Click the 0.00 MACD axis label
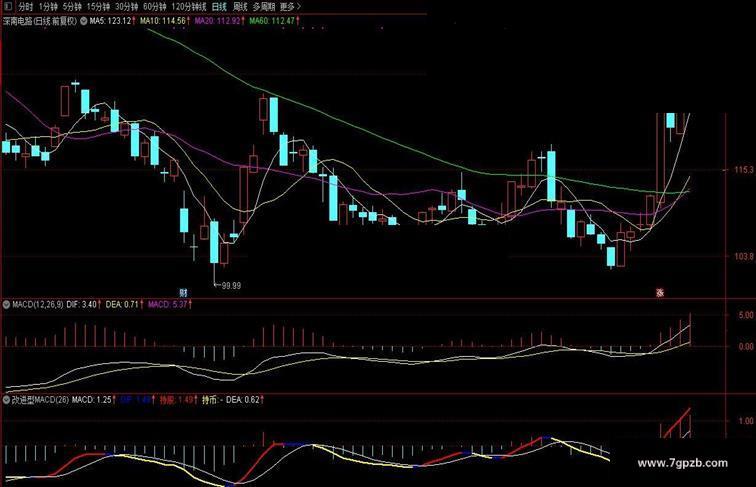 click(x=745, y=346)
